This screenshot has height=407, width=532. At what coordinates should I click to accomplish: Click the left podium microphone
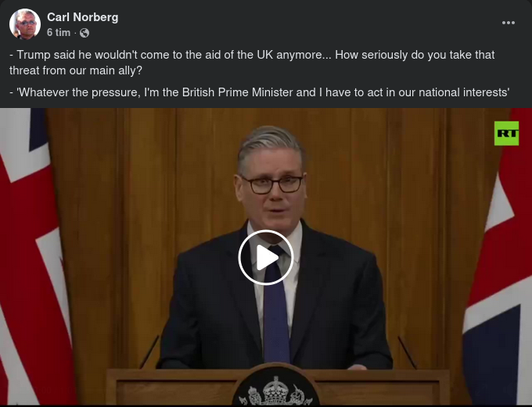click(x=149, y=352)
